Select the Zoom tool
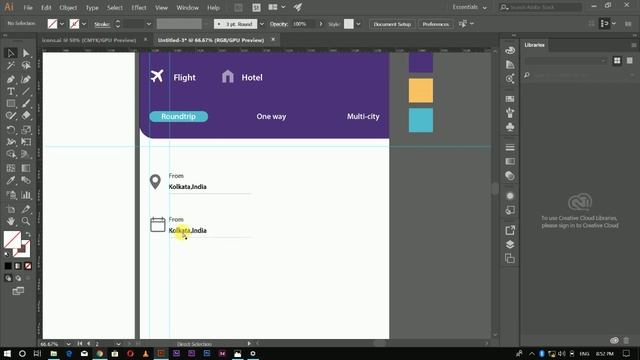640x360 pixels. [26, 221]
